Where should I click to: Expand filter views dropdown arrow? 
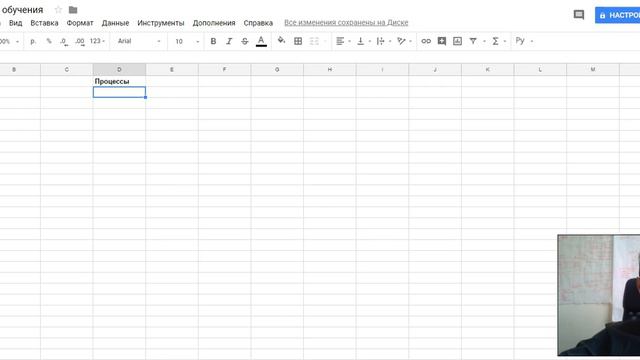484,41
